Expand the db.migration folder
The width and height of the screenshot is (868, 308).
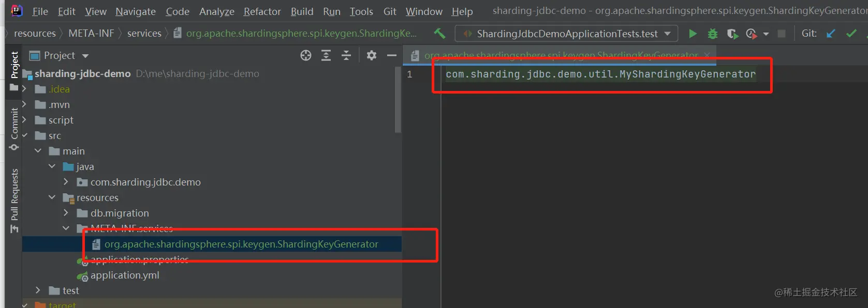click(x=66, y=213)
